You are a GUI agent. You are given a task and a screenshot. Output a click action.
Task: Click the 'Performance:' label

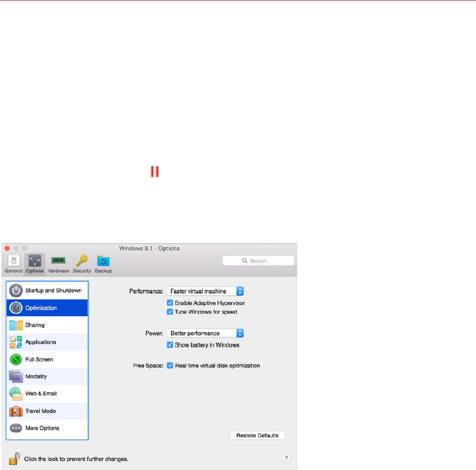point(146,291)
